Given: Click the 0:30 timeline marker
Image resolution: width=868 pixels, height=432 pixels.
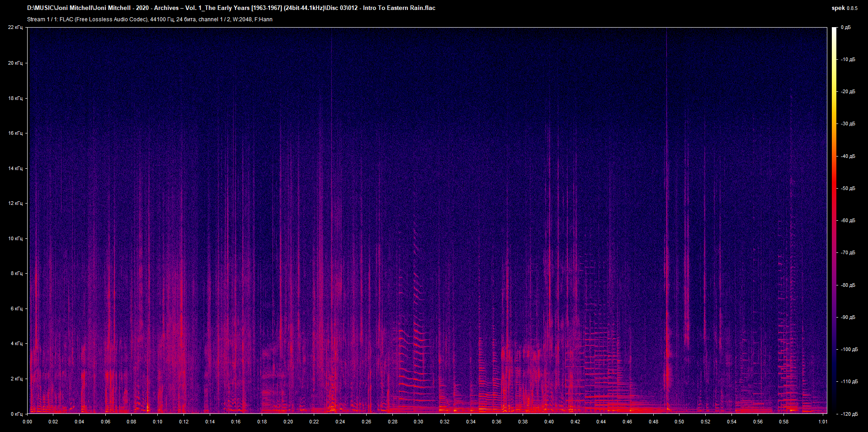Looking at the screenshot, I should click(x=418, y=421).
